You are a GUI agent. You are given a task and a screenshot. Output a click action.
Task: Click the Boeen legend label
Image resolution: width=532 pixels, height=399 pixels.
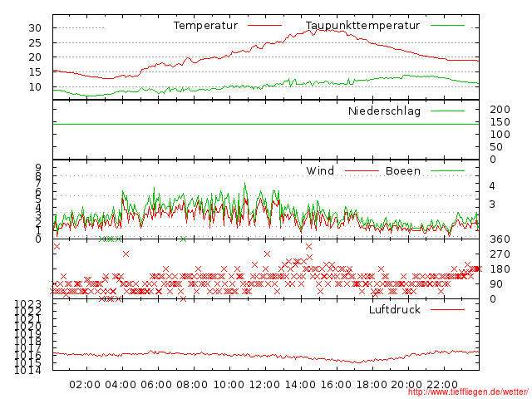403,170
